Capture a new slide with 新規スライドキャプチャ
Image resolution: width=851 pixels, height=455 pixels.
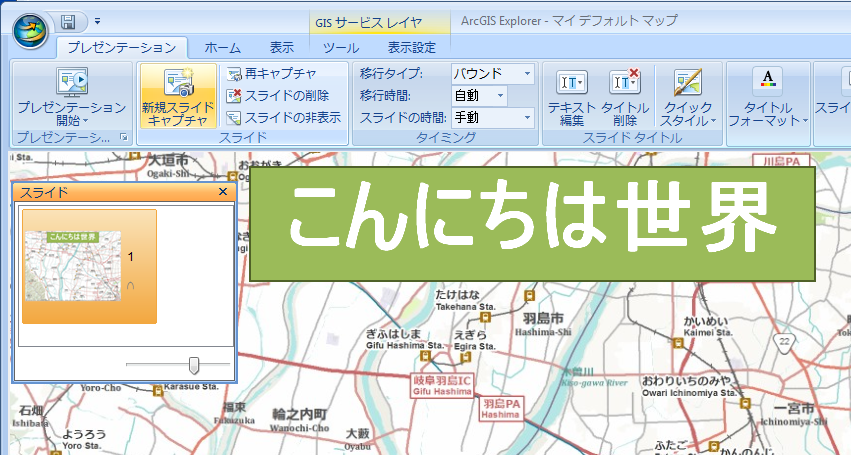(x=177, y=84)
